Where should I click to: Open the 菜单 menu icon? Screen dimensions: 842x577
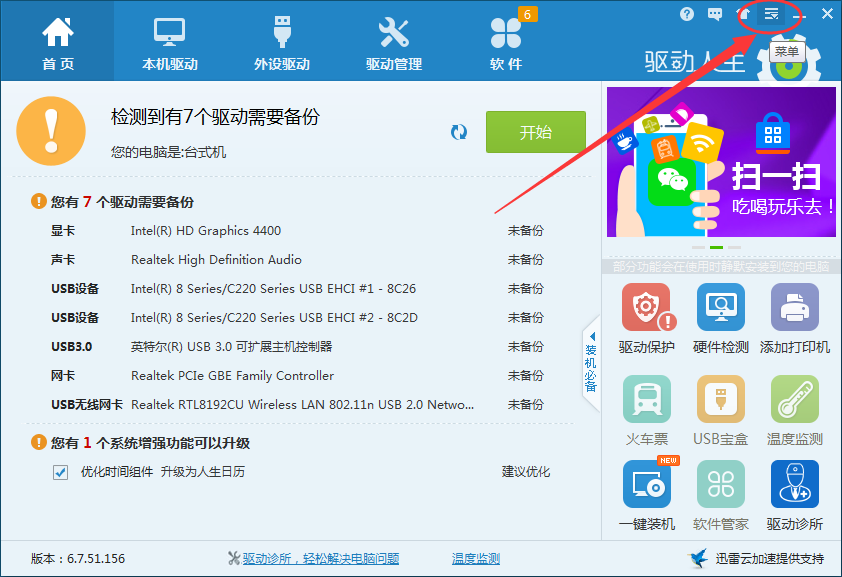(x=771, y=14)
